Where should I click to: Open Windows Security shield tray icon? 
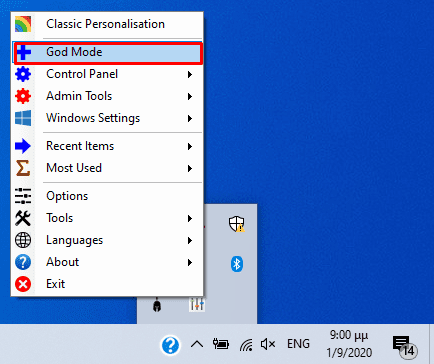tap(237, 224)
